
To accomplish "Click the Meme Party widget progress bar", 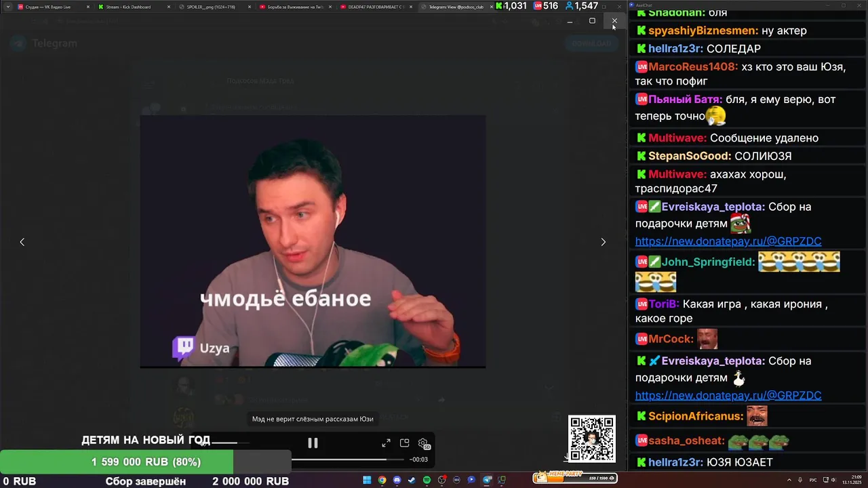I will [x=574, y=479].
